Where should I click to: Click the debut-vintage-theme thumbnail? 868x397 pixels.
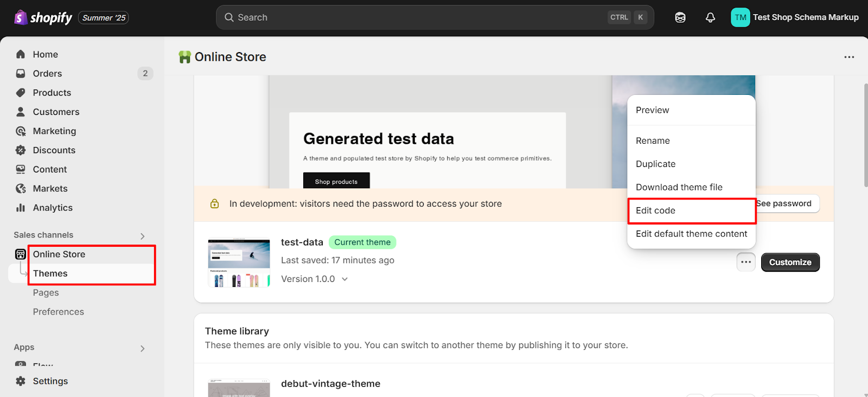239,388
